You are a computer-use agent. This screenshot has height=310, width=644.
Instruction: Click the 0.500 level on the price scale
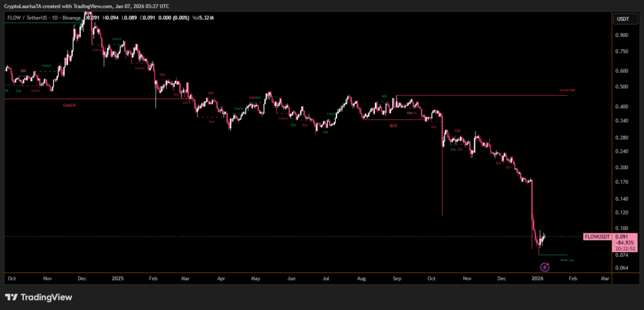point(623,87)
